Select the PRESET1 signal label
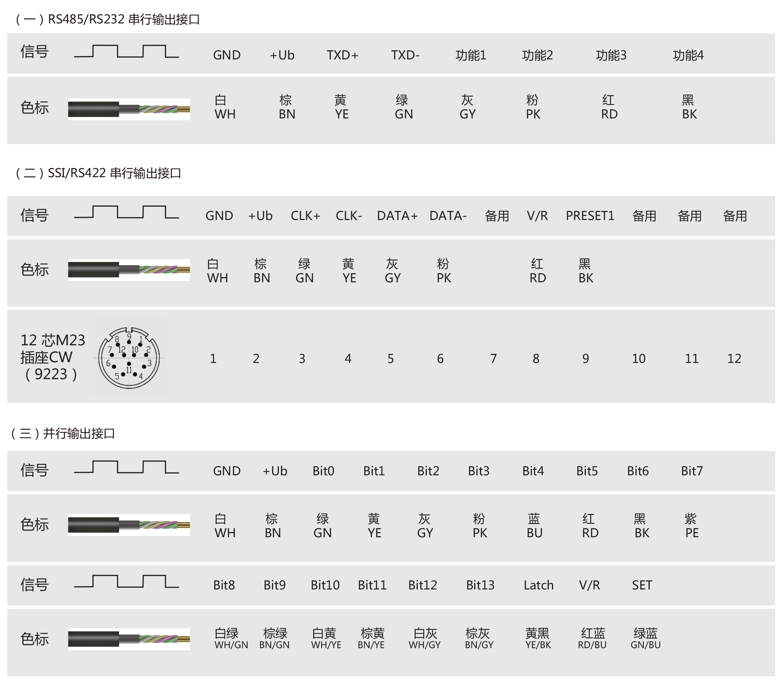782x700 pixels. (590, 216)
